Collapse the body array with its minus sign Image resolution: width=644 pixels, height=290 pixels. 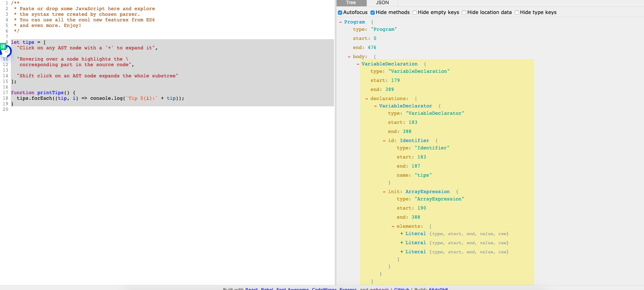349,57
